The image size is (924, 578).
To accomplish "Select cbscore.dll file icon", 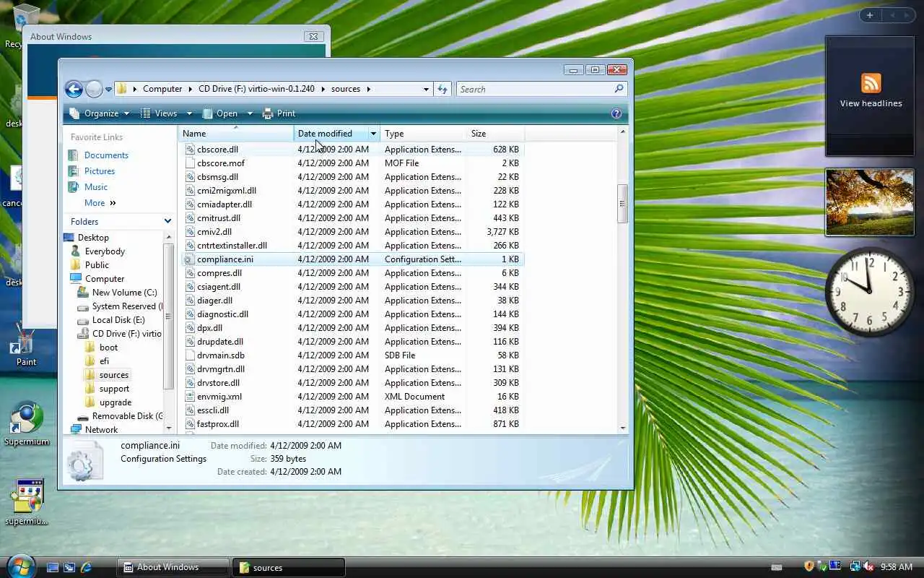I will [190, 150].
